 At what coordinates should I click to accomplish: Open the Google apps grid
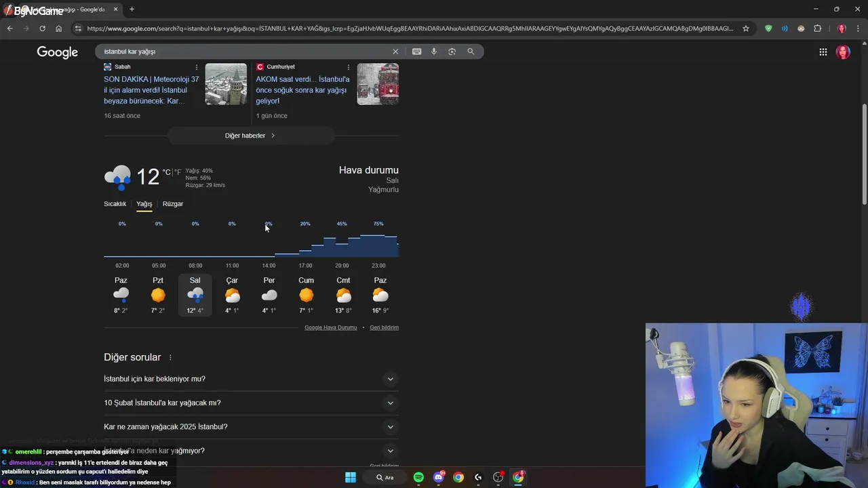point(823,52)
